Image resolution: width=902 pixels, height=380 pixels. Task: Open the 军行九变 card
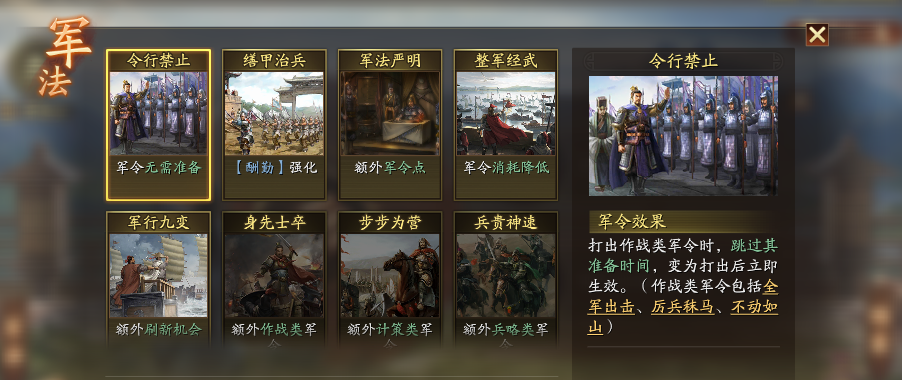coord(158,279)
